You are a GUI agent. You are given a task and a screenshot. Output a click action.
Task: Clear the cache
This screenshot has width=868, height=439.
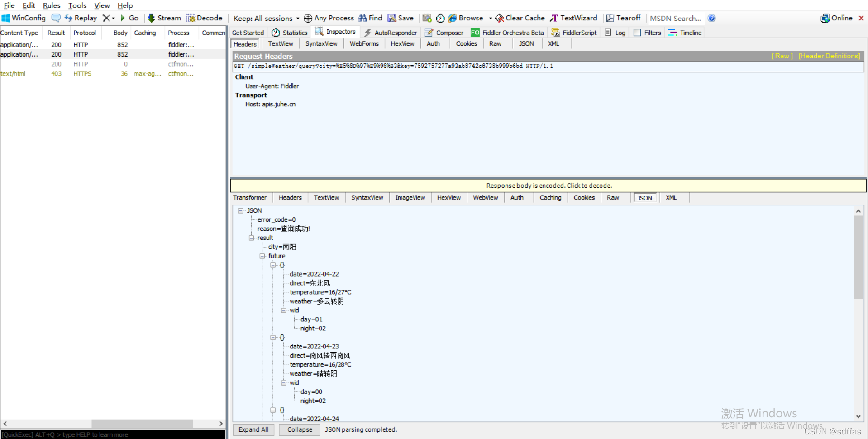coord(520,18)
